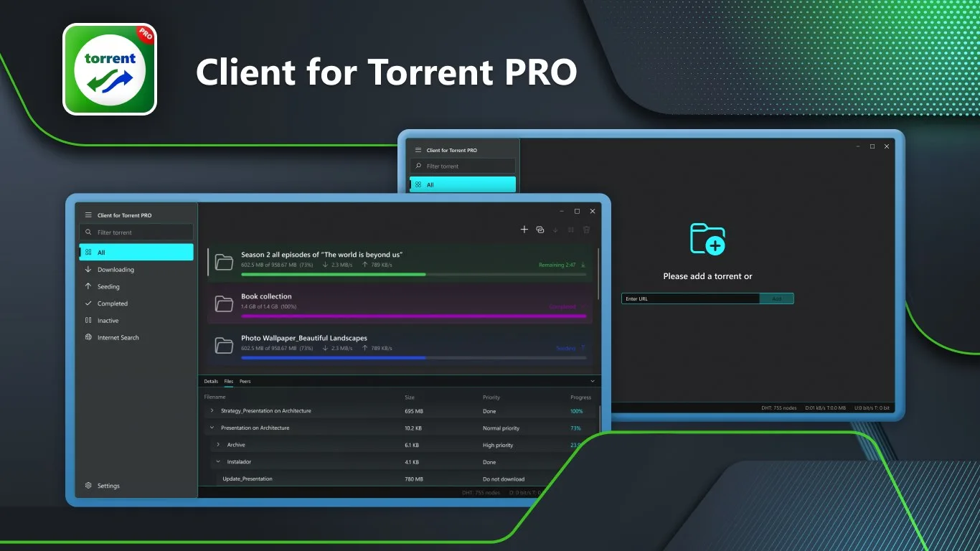Click the 'Do not download' cell
The image size is (980, 551).
tap(504, 479)
